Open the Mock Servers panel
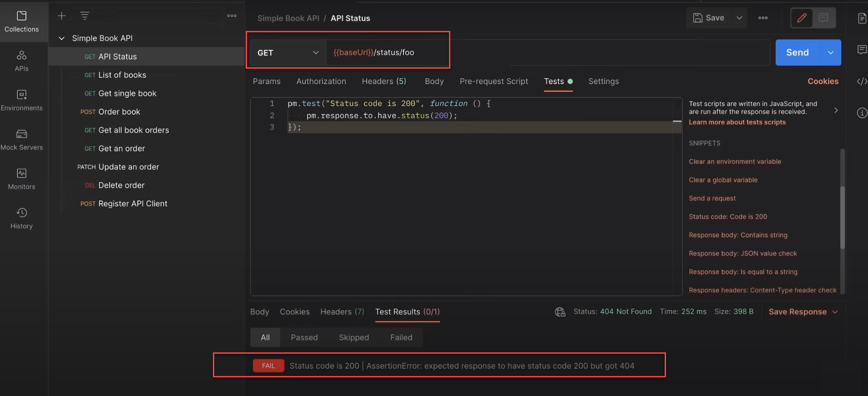Image resolution: width=868 pixels, height=396 pixels. point(21,140)
